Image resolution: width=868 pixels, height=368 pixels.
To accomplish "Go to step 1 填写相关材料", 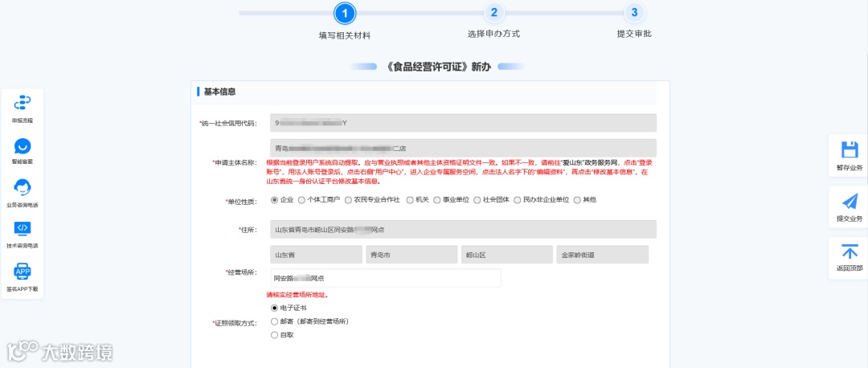I will [x=344, y=14].
